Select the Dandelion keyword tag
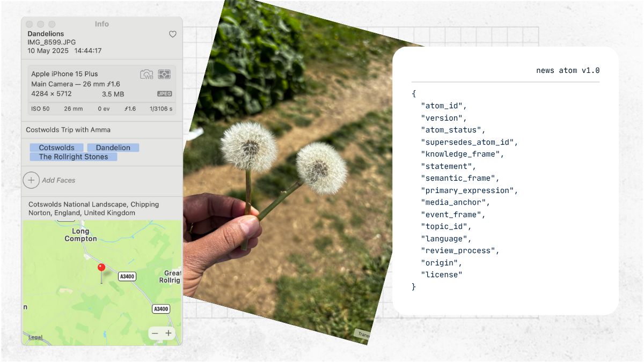Image resolution: width=644 pixels, height=362 pixels. [113, 147]
